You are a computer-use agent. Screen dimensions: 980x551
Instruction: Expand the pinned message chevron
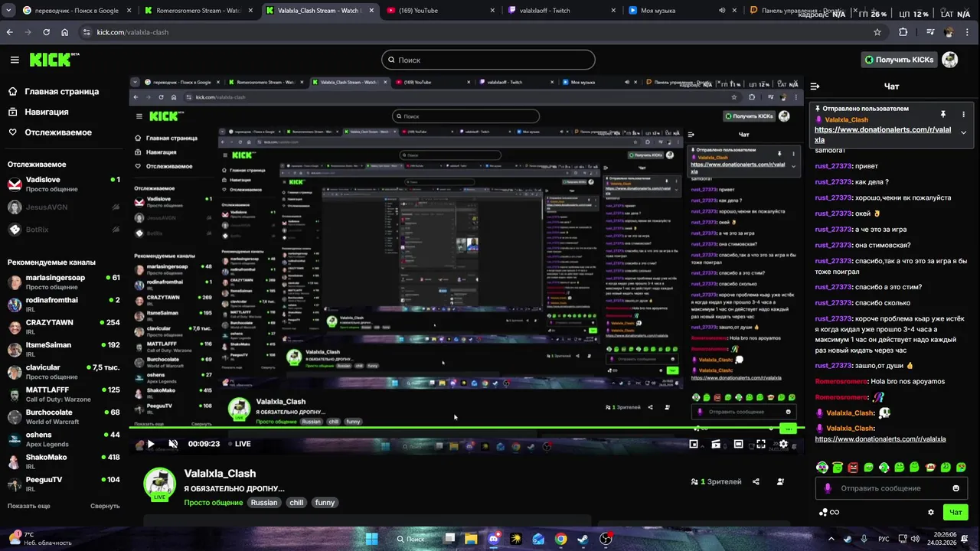(x=963, y=132)
